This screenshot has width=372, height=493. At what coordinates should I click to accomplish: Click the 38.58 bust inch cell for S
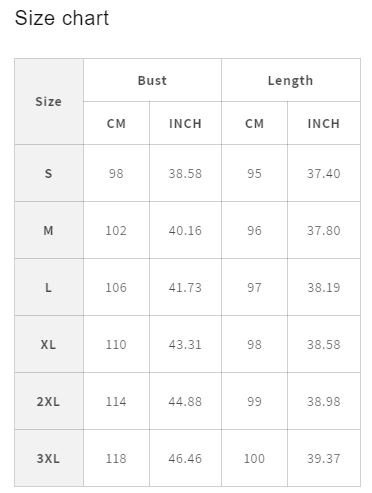point(185,173)
